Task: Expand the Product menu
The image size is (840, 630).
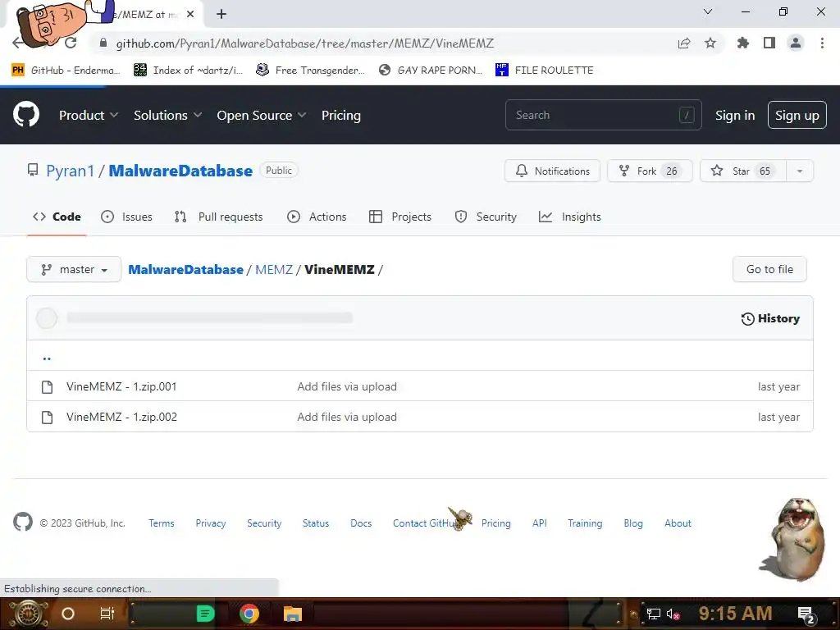Action: tap(89, 115)
